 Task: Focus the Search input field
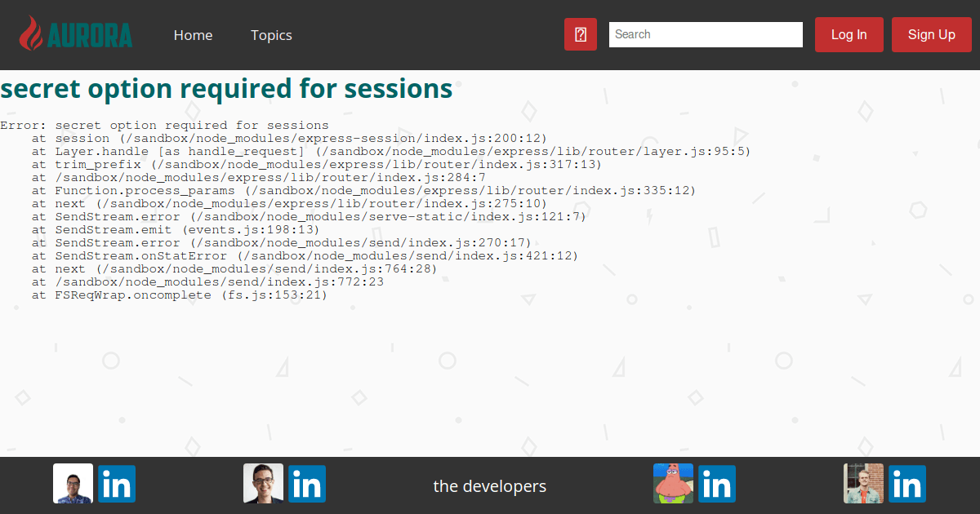coord(706,34)
